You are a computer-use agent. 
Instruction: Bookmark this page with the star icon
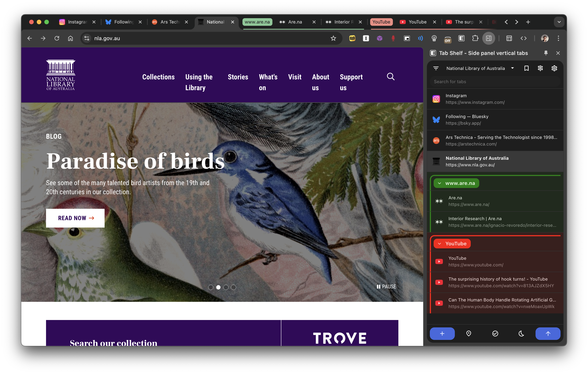333,38
